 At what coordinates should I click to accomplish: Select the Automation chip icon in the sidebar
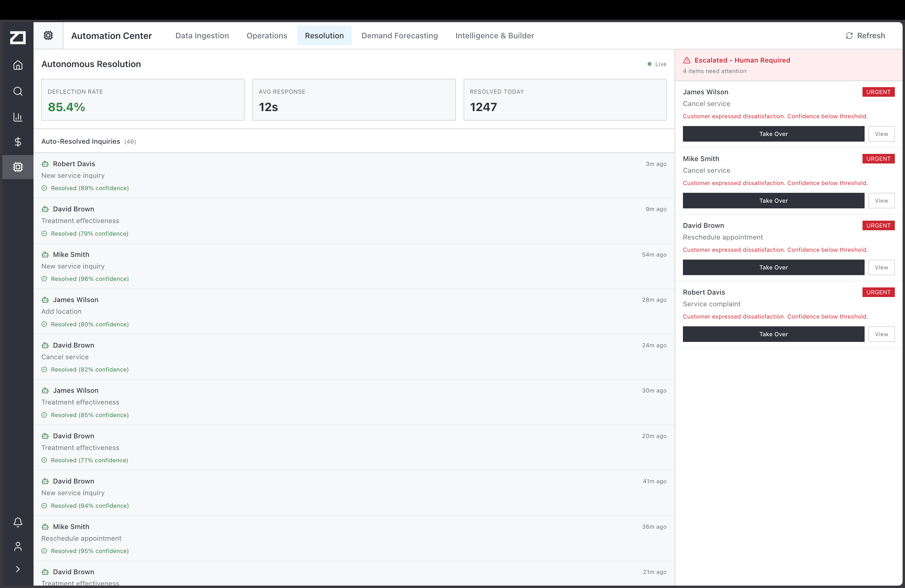coord(17,167)
